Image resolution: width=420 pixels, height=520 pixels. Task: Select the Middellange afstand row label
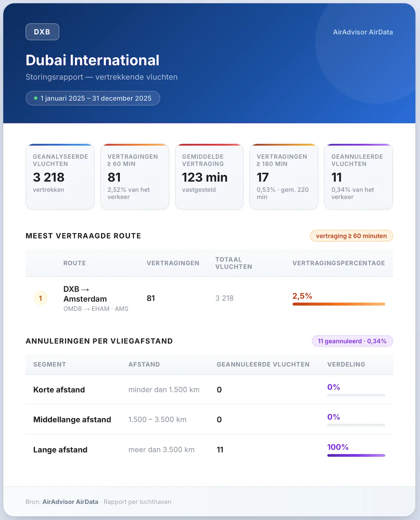pos(72,420)
